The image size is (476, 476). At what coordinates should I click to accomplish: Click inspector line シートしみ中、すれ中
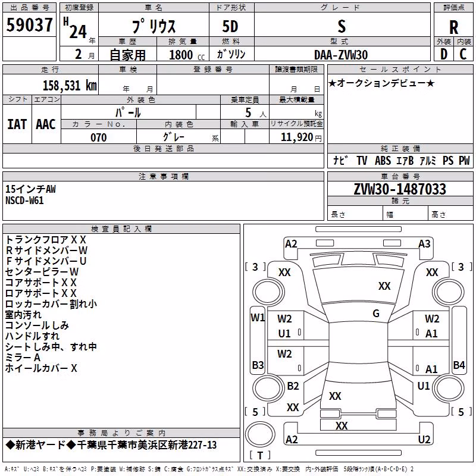coord(51,347)
